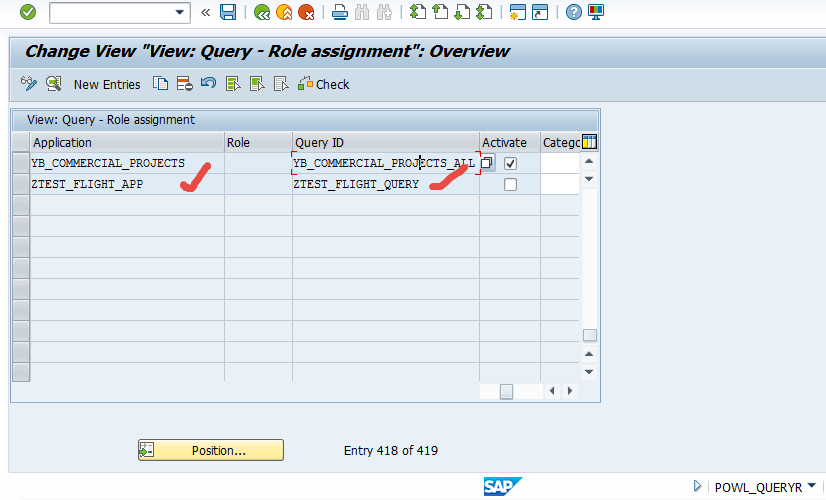The image size is (826, 500).
Task: Click Role cell of ZTEST_FLIGHT_APP row
Action: [x=258, y=184]
